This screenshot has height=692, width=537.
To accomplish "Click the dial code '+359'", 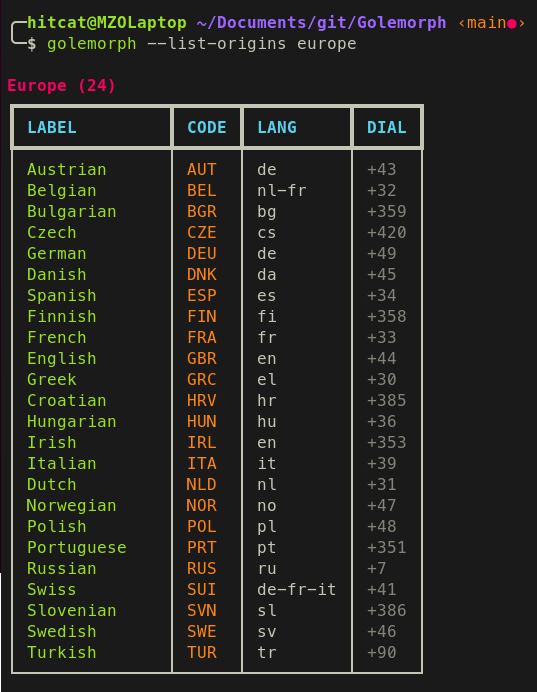I will 387,212.
